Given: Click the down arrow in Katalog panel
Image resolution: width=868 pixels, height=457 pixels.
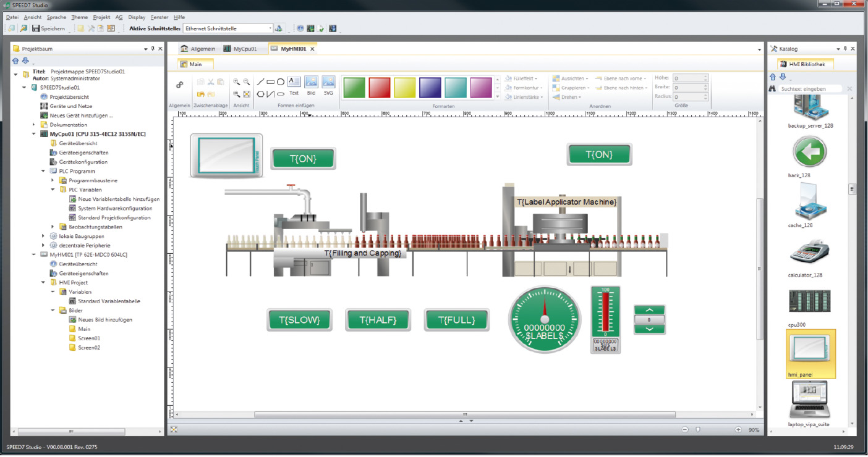Looking at the screenshot, I should coord(783,77).
